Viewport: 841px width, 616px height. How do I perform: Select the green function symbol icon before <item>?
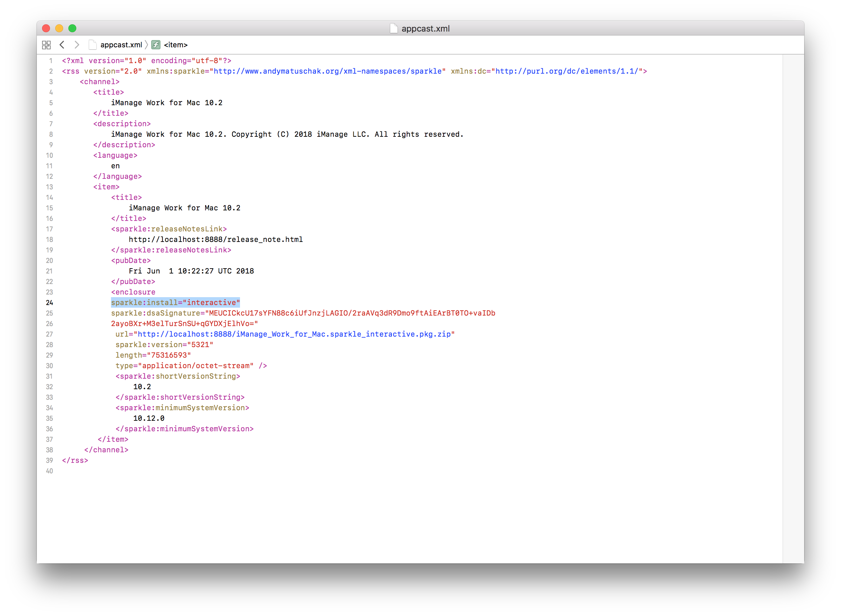tap(155, 45)
